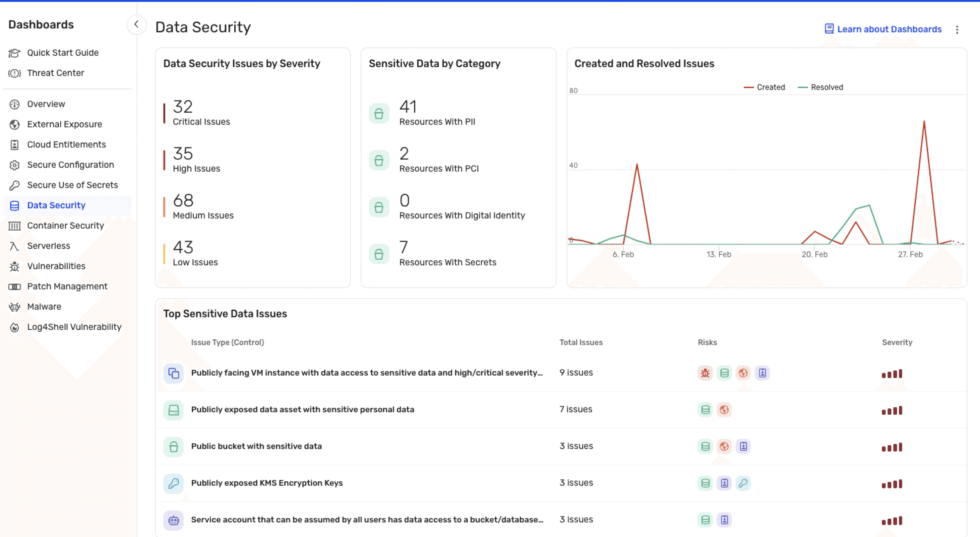Click the Data Security database icon in the sidebar

tap(14, 205)
